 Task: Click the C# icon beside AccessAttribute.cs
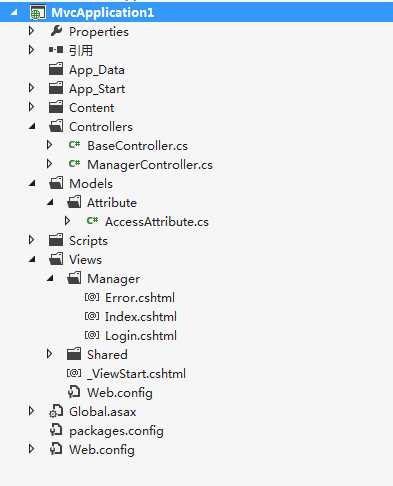(92, 221)
